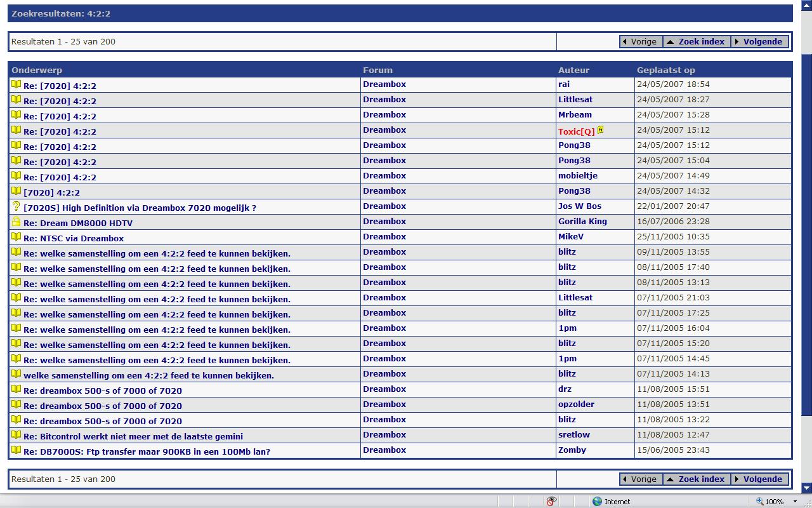Click the bottom Zoek index button
This screenshot has height=508, width=812.
(x=697, y=479)
